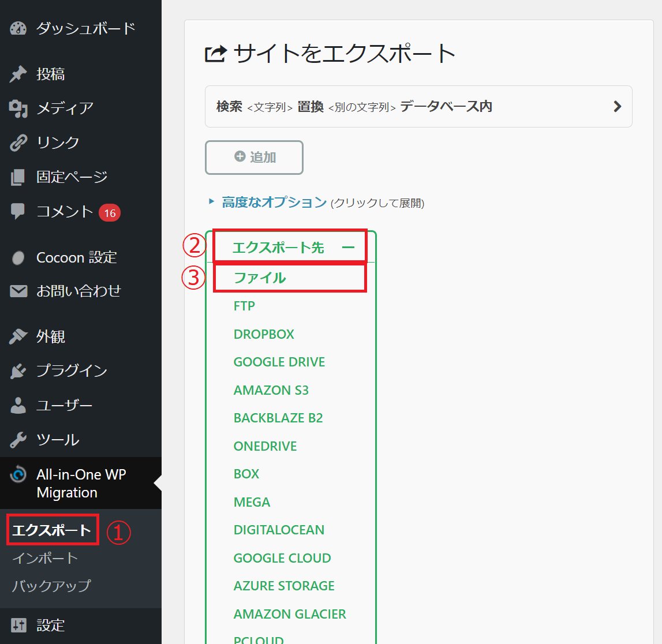The image size is (662, 644).
Task: Click the 高度なオプション disclosure triangle
Action: [x=211, y=201]
